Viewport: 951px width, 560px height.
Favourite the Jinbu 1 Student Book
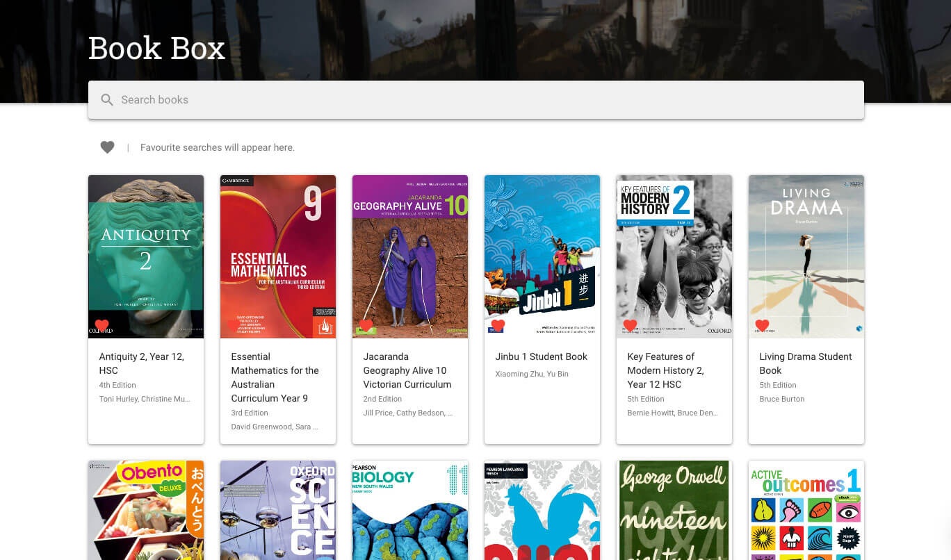[498, 325]
